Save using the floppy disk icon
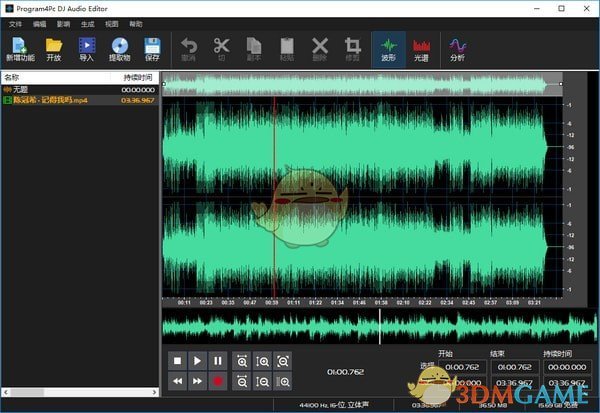Image resolution: width=600 pixels, height=413 pixels. pyautogui.click(x=152, y=48)
